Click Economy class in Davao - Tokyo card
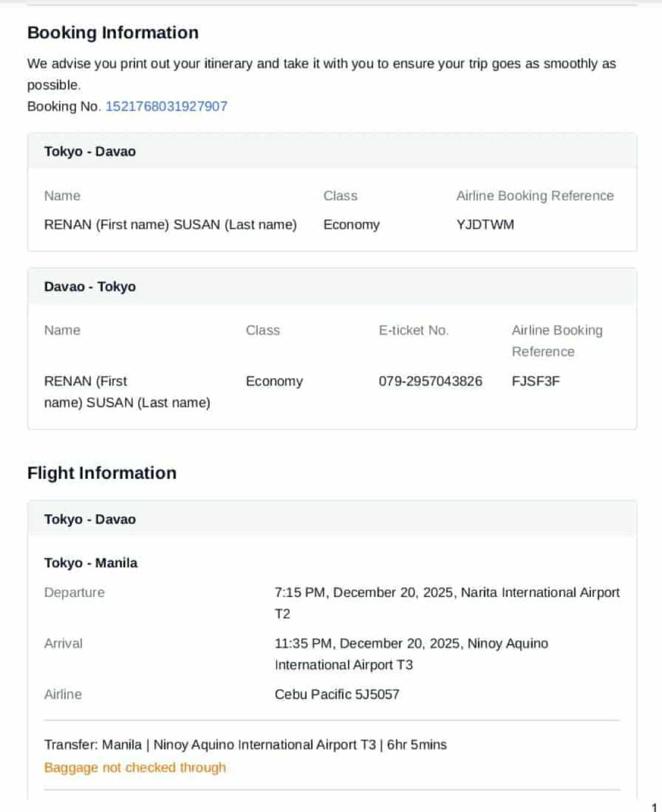 (x=274, y=381)
